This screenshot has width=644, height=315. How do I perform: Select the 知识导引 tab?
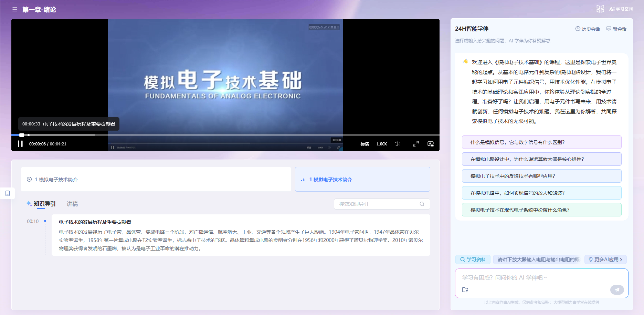pos(44,204)
